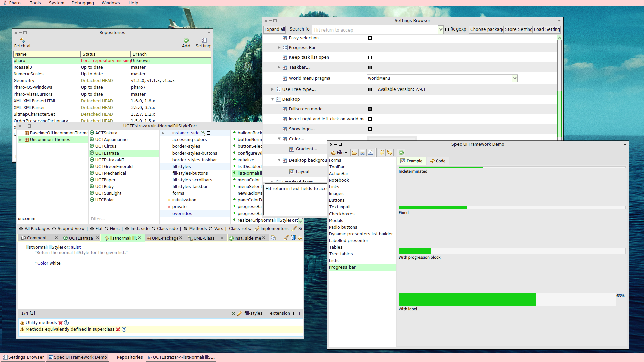The image size is (644, 362).
Task: Collapse the Desktop settings group
Action: (x=273, y=99)
